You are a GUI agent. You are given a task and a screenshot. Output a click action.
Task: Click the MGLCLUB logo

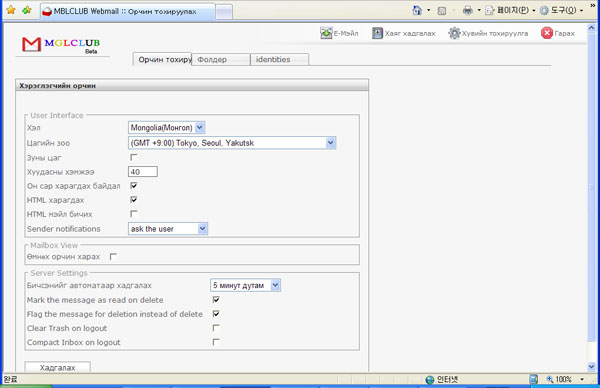[61, 45]
